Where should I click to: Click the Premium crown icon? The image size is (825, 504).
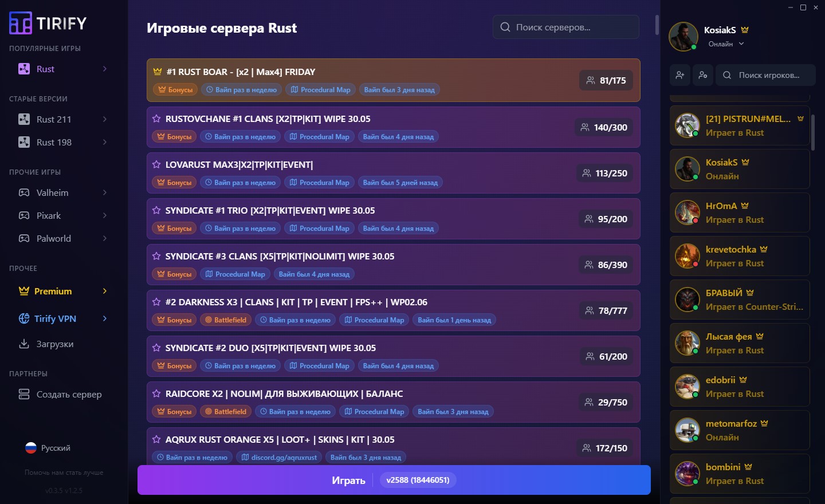coord(24,291)
